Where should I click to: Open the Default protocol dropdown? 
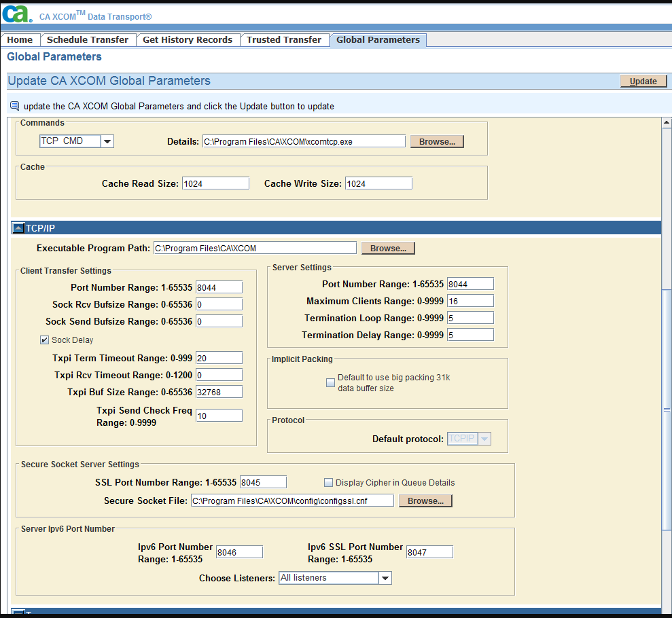click(484, 439)
